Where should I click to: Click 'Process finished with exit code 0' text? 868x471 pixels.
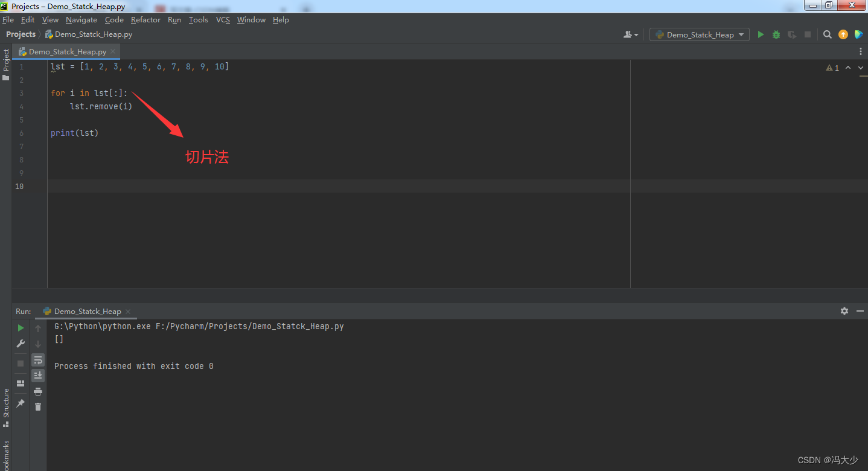pyautogui.click(x=134, y=366)
